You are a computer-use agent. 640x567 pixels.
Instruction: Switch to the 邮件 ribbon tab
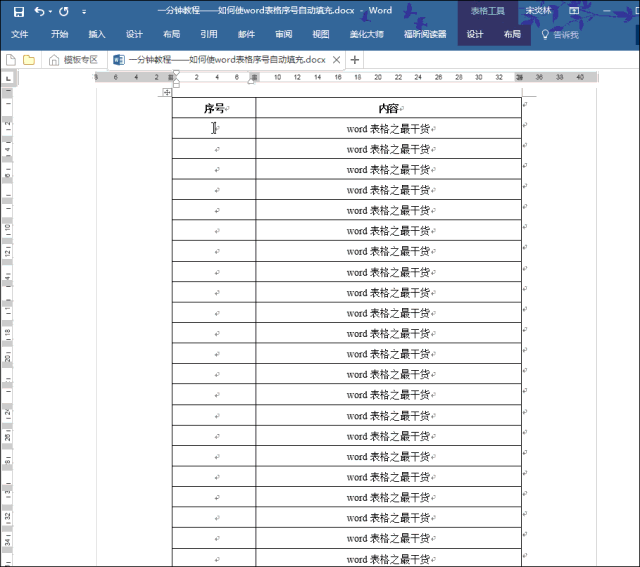click(246, 34)
